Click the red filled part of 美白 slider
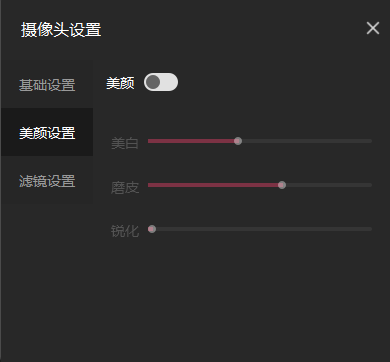This screenshot has height=362, width=390. 191,141
